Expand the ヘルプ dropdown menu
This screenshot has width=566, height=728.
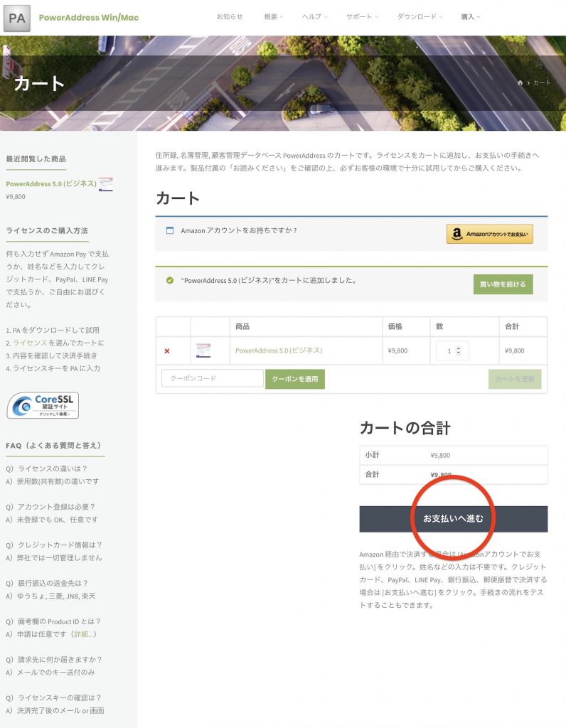point(314,17)
